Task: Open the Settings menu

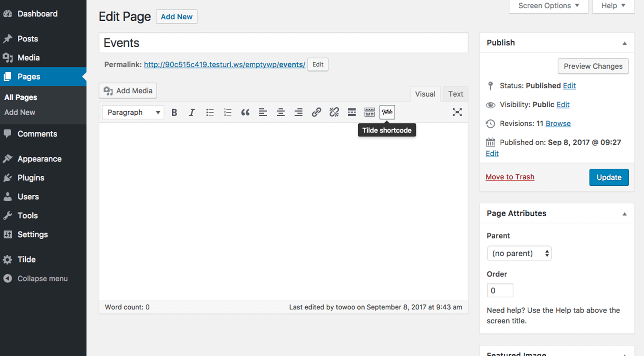Action: point(43,234)
